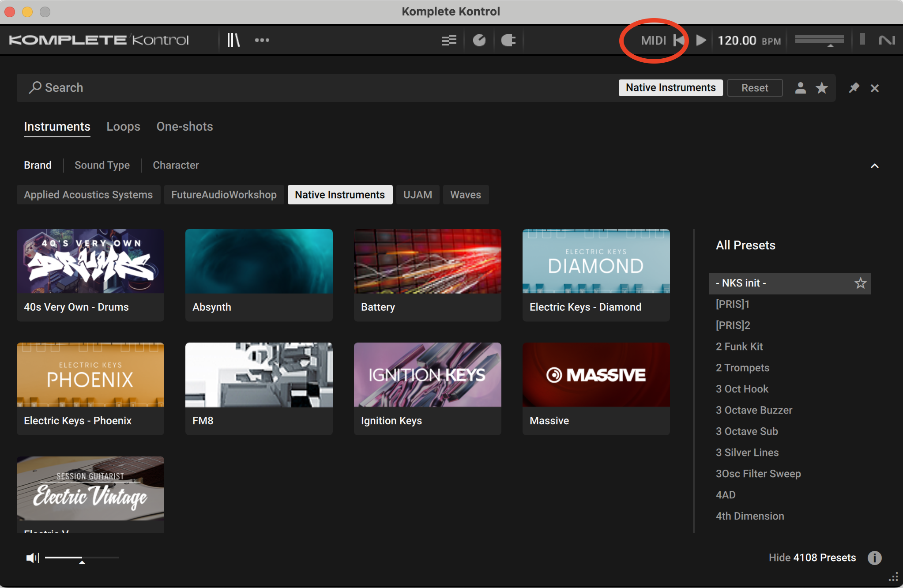Click the Search field
This screenshot has height=588, width=903.
coord(318,88)
